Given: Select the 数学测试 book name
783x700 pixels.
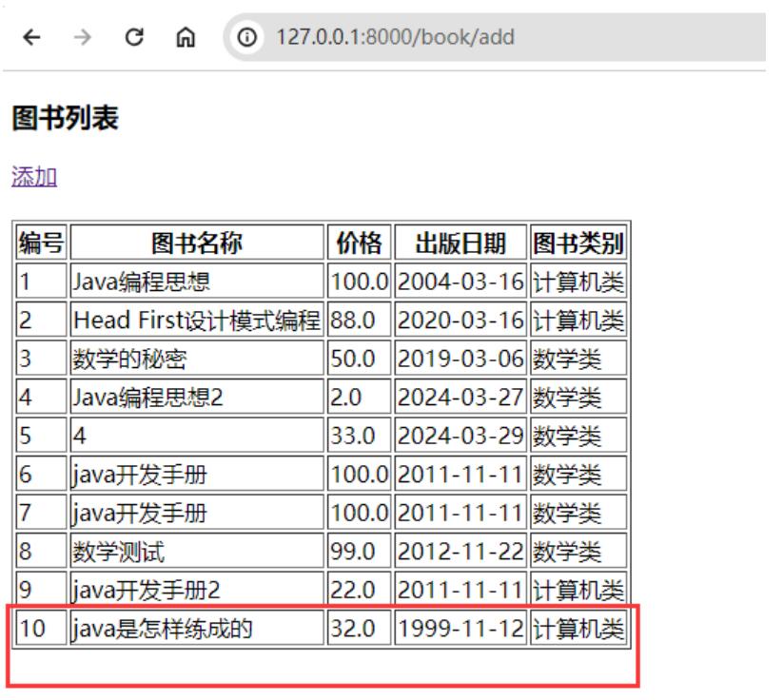Looking at the screenshot, I should (x=118, y=552).
